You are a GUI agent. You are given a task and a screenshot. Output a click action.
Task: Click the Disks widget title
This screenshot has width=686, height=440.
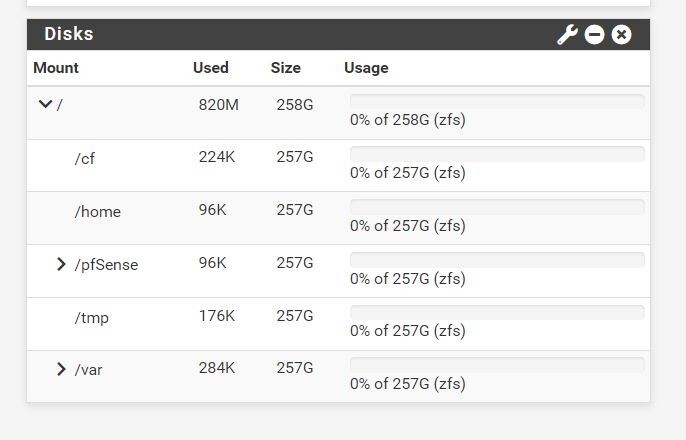tap(69, 34)
